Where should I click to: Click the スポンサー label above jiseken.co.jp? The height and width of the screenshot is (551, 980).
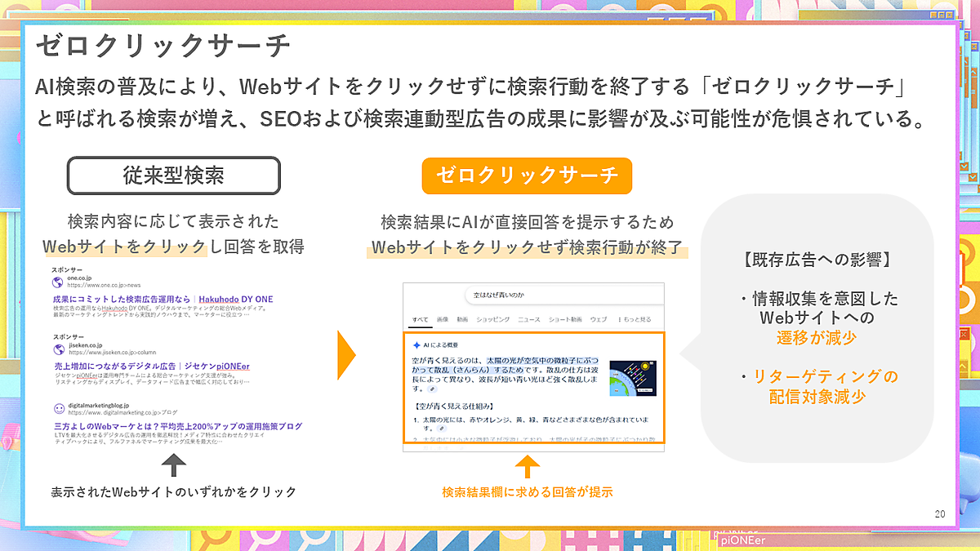coord(67,337)
